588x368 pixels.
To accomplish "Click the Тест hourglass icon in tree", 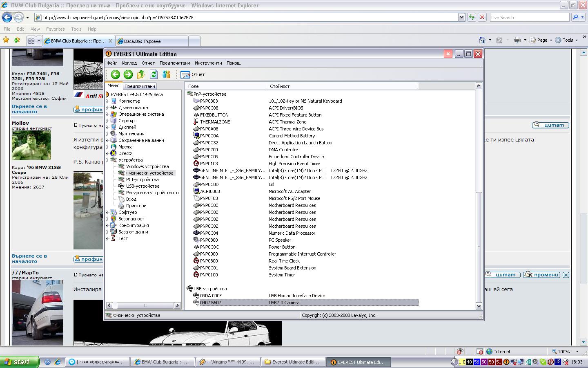I will [x=114, y=238].
